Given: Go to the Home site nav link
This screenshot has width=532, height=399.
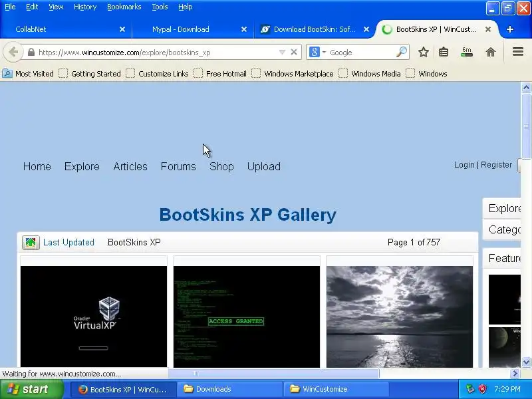Looking at the screenshot, I should tap(37, 166).
